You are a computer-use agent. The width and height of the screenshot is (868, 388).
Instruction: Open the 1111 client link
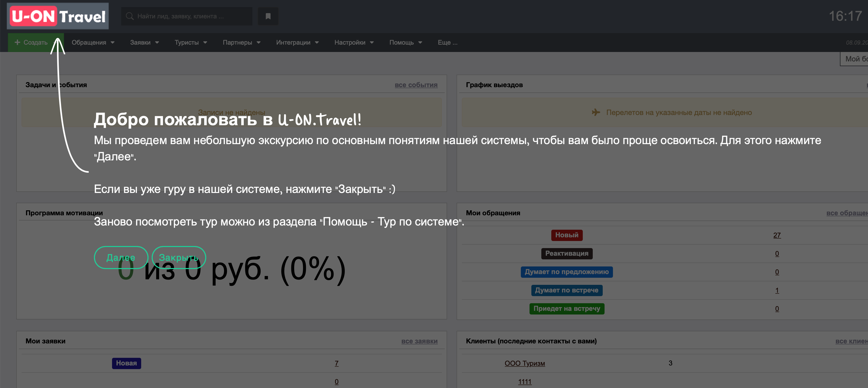(524, 382)
